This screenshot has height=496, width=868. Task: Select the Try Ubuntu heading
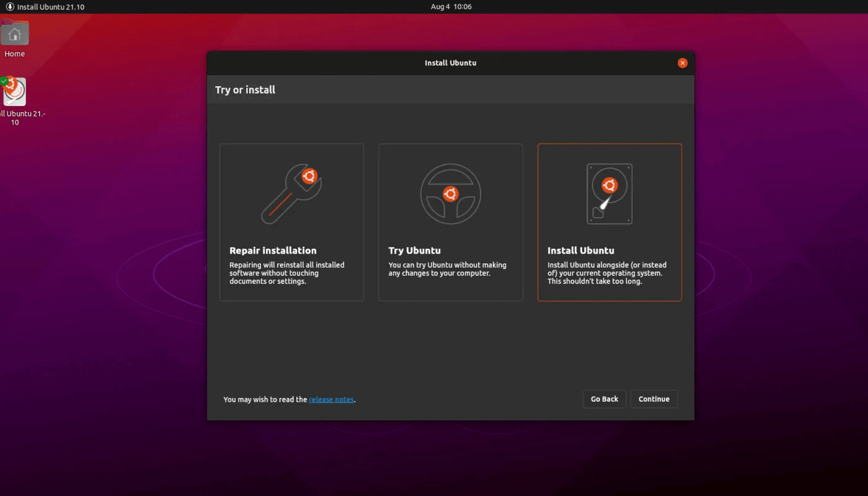[415, 250]
